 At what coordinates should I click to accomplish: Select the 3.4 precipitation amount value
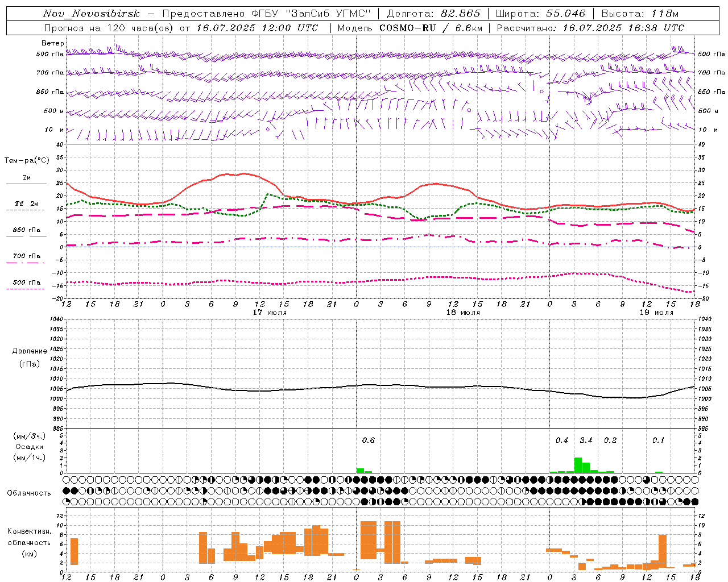[x=586, y=440]
